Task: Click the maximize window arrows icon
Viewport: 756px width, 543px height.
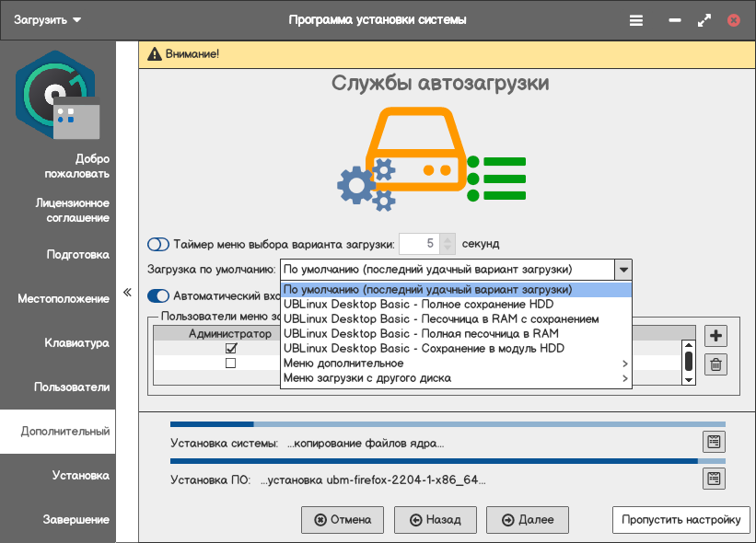Action: click(704, 19)
